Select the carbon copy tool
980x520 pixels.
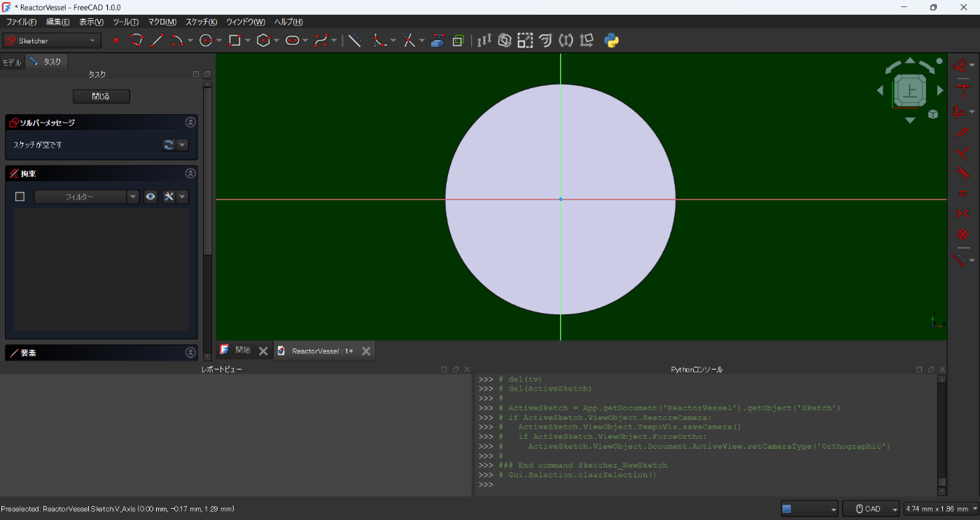[x=458, y=41]
